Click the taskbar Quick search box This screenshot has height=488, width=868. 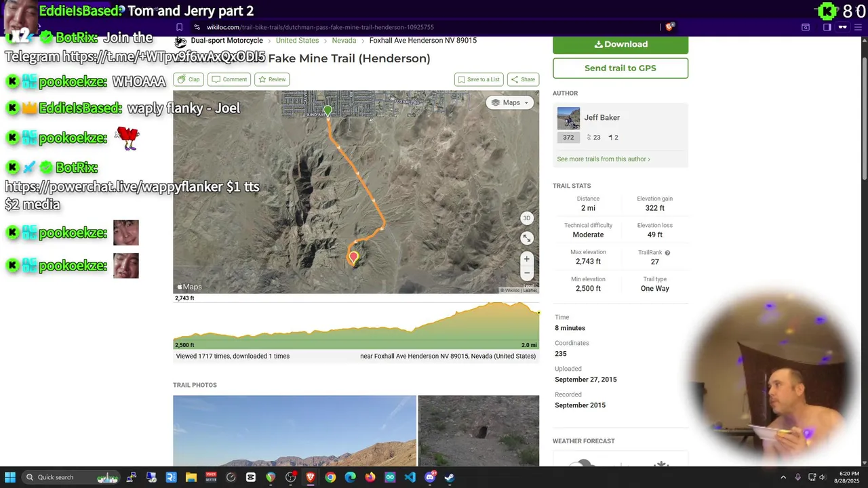point(73,477)
